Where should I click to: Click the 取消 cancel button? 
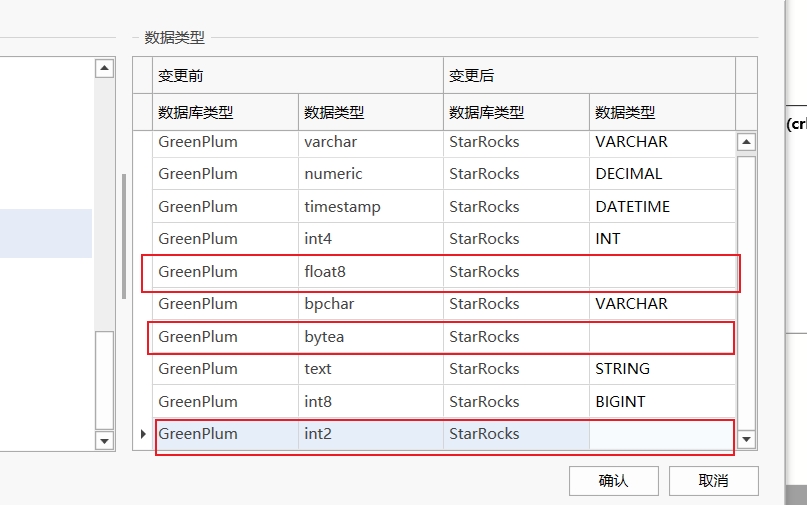click(713, 481)
